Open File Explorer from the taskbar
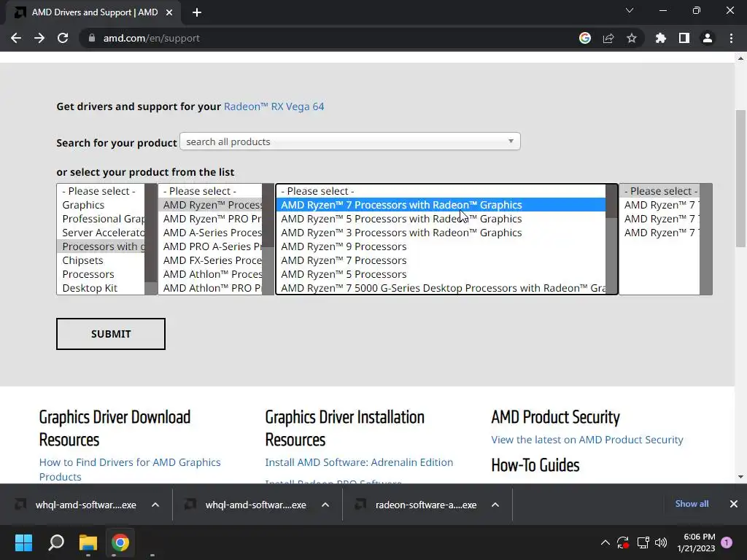Image resolution: width=747 pixels, height=560 pixels. (x=88, y=542)
